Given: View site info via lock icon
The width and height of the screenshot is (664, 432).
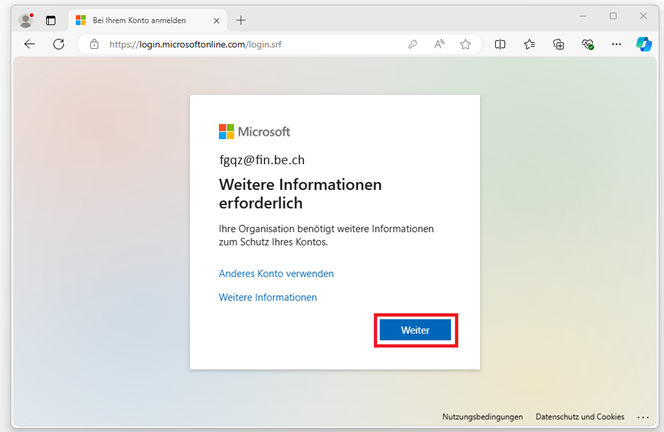Looking at the screenshot, I should coord(94,44).
